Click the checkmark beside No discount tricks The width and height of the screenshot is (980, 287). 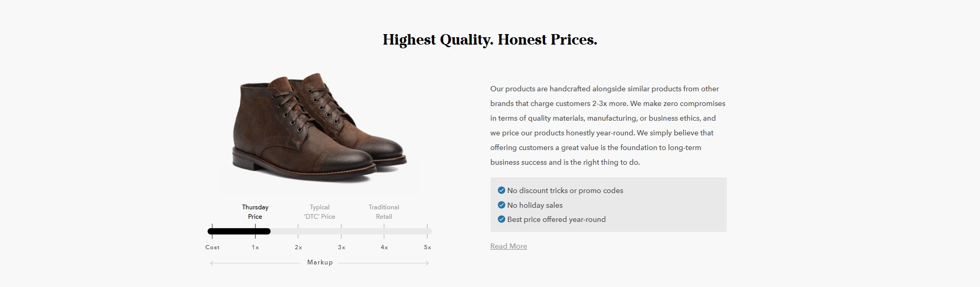(x=502, y=190)
